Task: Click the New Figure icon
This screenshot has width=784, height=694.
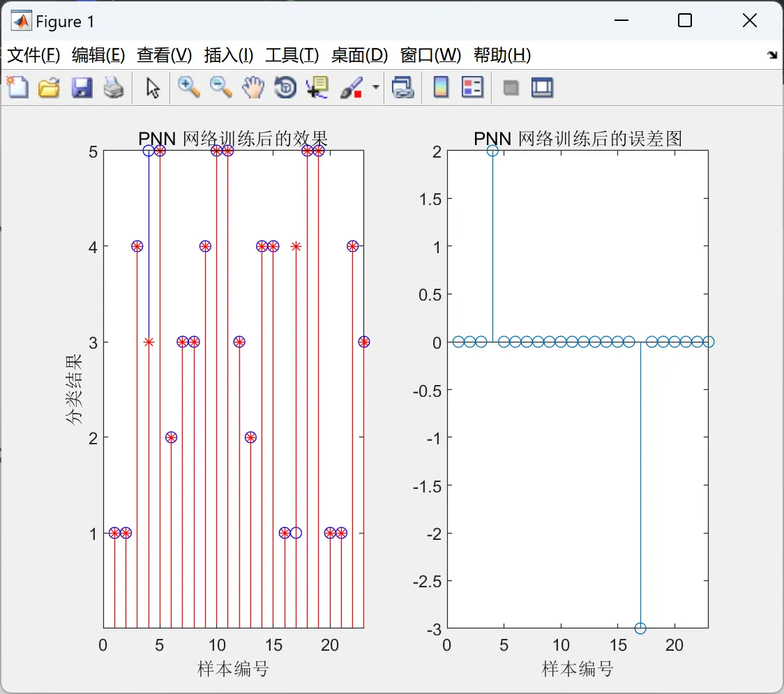Action: tap(18, 87)
